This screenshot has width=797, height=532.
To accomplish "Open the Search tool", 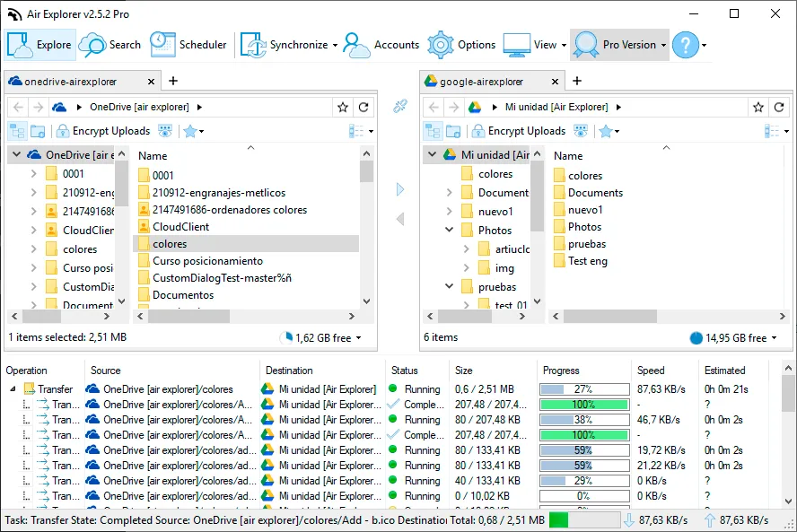I will pos(109,45).
